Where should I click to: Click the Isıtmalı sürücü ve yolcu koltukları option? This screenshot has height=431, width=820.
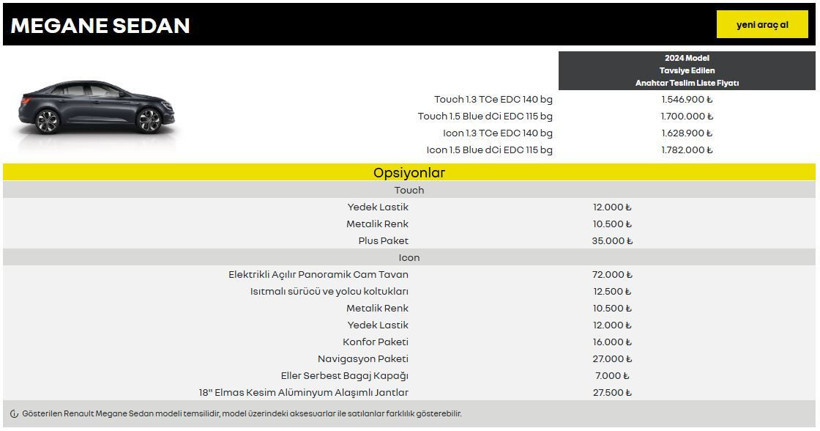pyautogui.click(x=329, y=292)
